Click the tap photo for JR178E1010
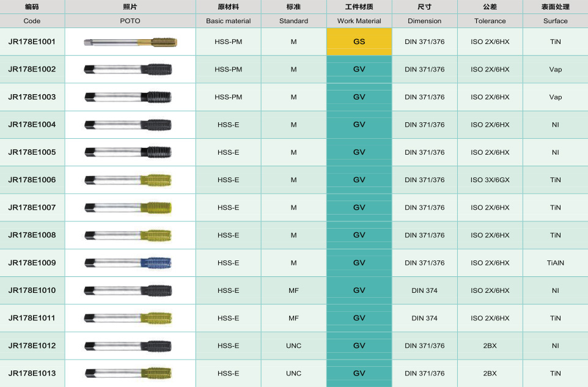588x387 pixels. (x=128, y=290)
